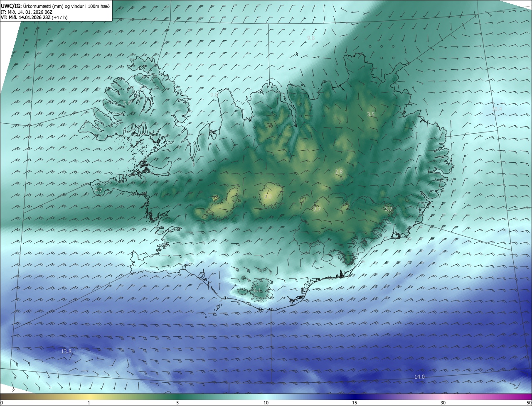Click the 0 label on the color scale

click(x=2, y=403)
